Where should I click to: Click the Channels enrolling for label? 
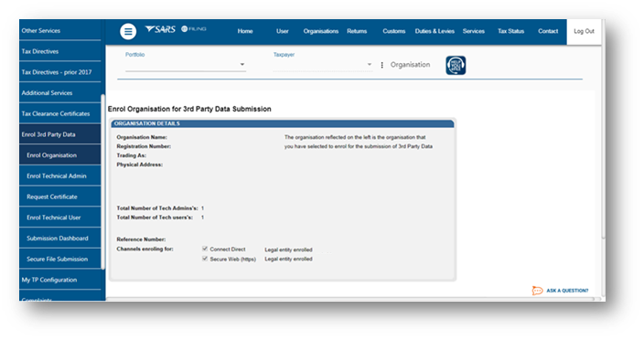coord(145,249)
